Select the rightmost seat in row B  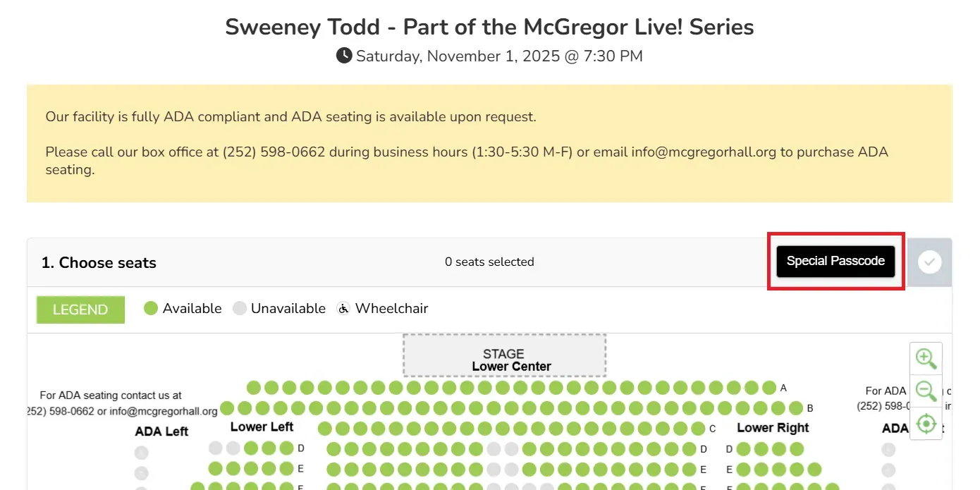point(796,408)
